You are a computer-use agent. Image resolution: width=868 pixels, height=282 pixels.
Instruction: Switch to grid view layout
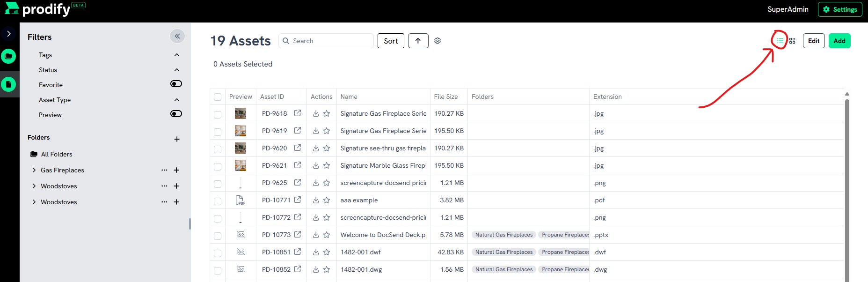coord(792,41)
